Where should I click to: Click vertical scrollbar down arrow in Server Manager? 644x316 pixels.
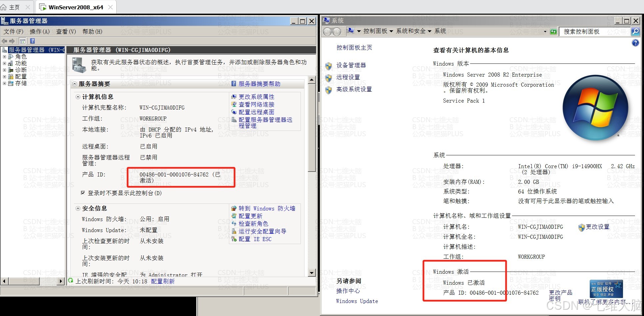coord(312,273)
